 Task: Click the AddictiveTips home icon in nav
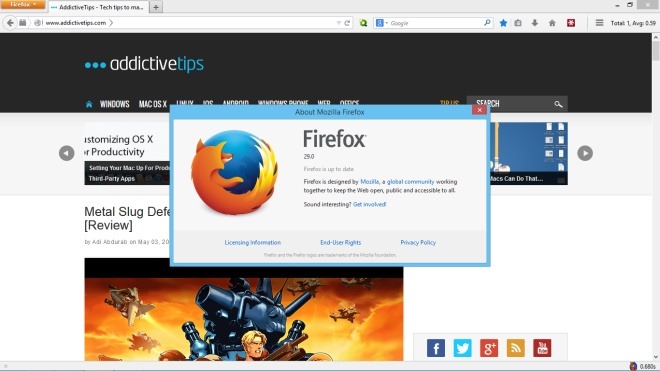pos(89,104)
